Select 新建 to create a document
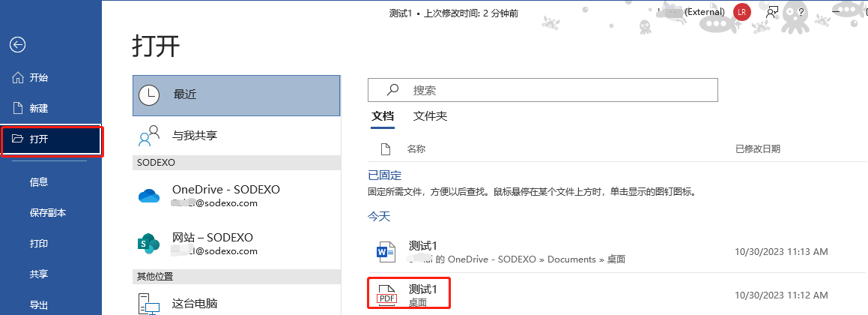This screenshot has height=315, width=868. tap(51, 108)
